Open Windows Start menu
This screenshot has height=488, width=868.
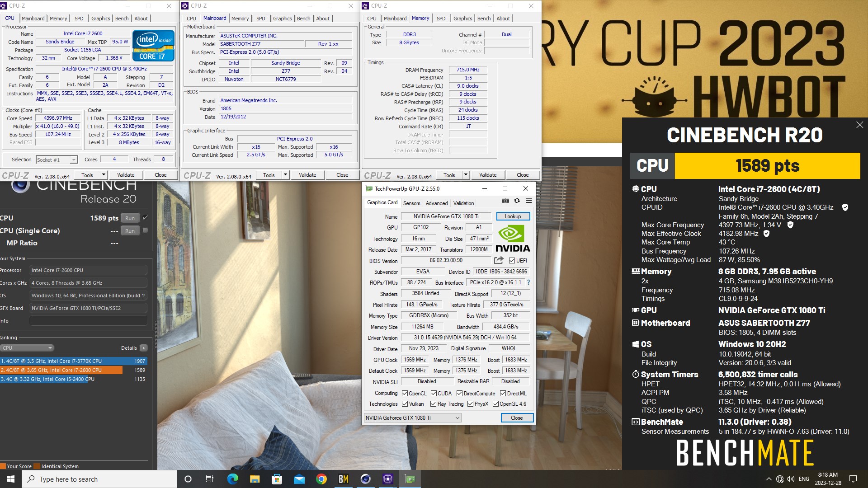click(x=11, y=479)
